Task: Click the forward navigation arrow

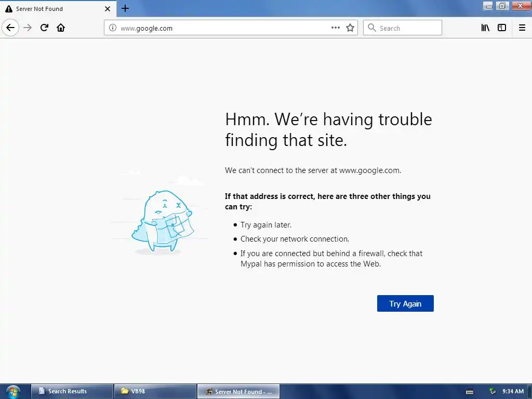Action: coord(28,28)
